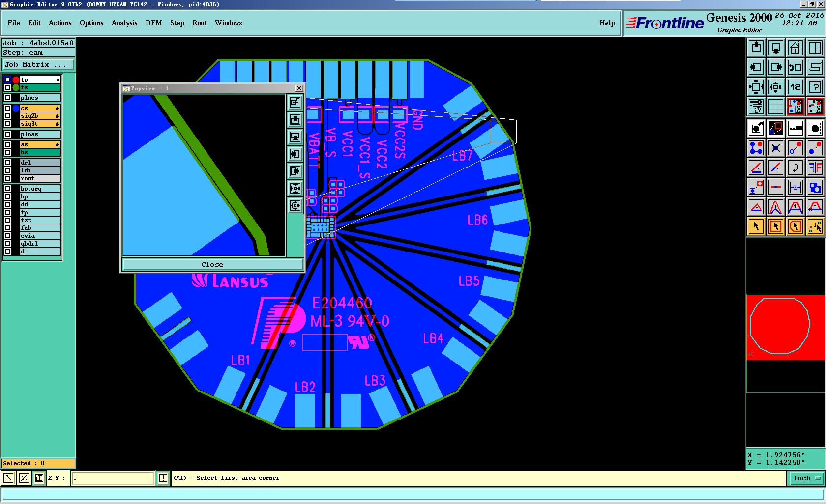The height and width of the screenshot is (504, 826).
Task: Select the layer named cvia
Action: [40, 236]
